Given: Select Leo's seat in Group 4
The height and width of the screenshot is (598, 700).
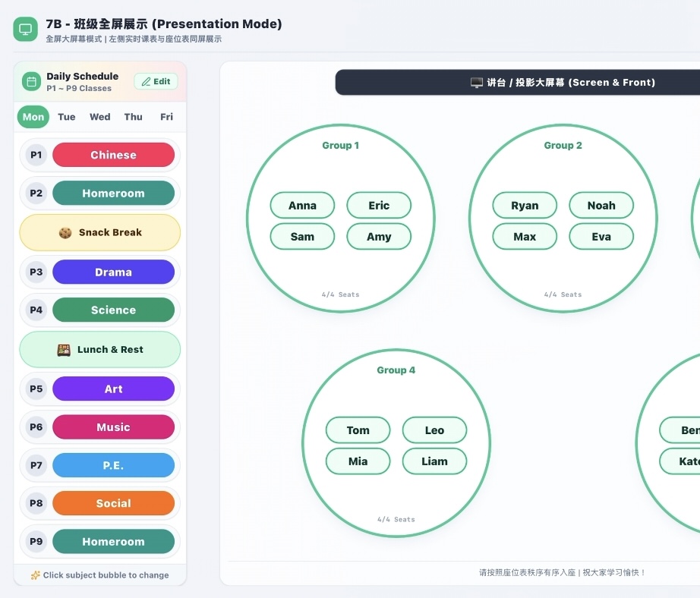Looking at the screenshot, I should (x=435, y=430).
